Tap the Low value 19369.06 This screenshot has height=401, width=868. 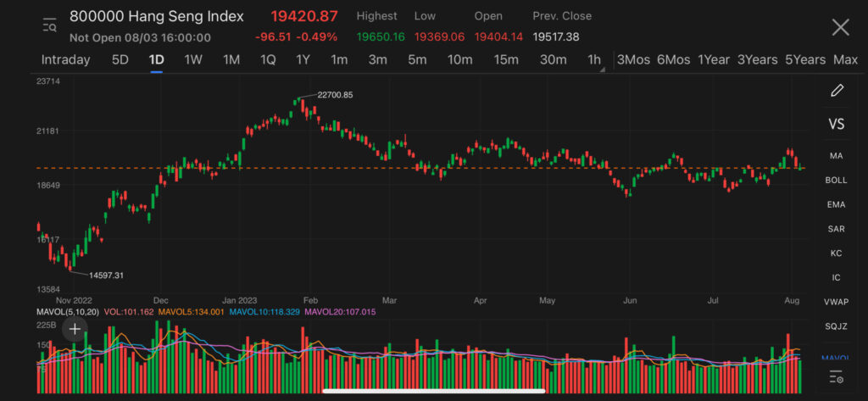click(x=440, y=37)
